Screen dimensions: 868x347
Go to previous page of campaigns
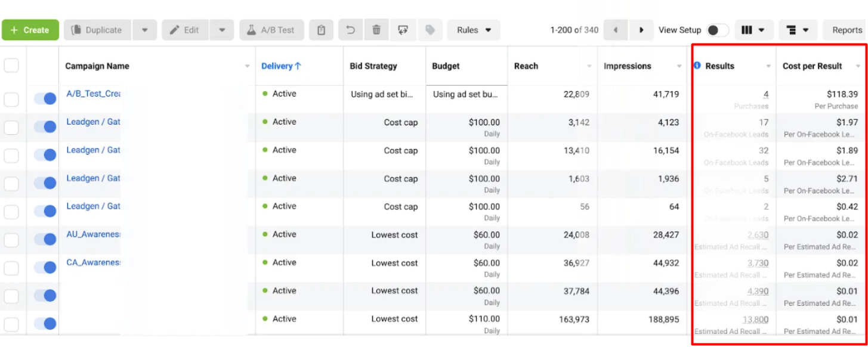(x=615, y=30)
